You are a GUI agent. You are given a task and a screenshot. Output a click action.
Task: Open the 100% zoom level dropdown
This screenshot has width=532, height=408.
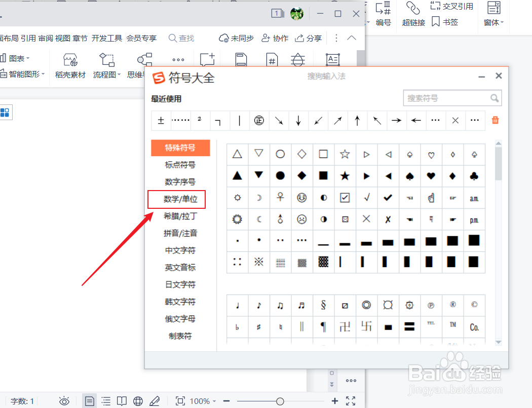point(201,401)
